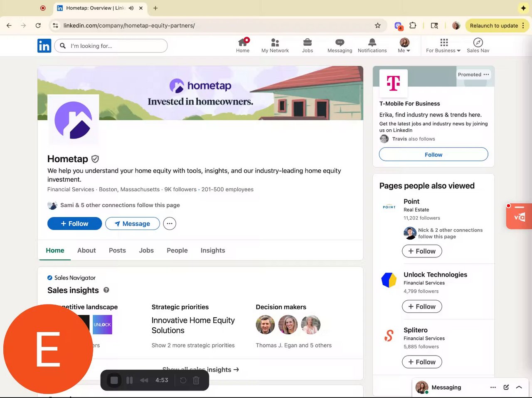The height and width of the screenshot is (398, 532).
Task: Open the browser extensions puzzle icon
Action: [413, 25]
